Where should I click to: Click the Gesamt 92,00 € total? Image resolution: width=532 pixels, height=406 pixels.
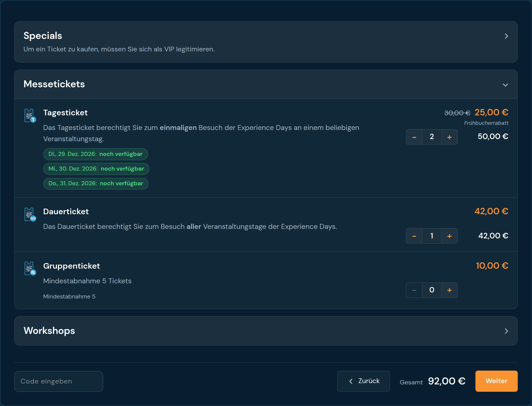coord(447,381)
